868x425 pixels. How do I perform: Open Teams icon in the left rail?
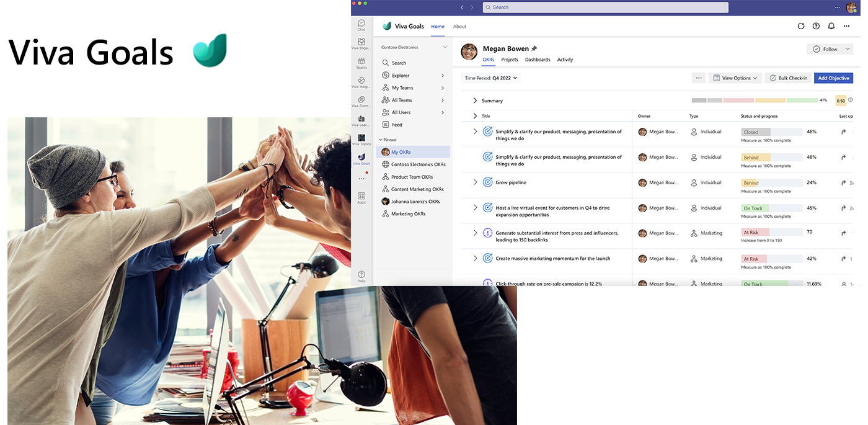click(361, 63)
